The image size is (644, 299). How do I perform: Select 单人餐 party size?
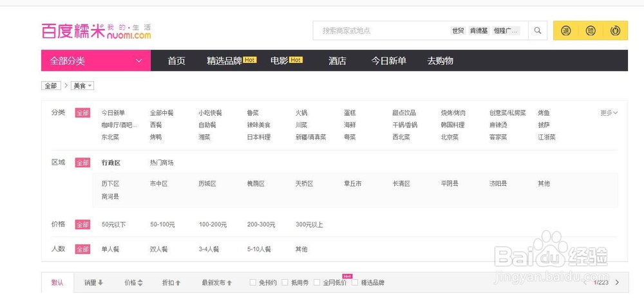(x=111, y=249)
